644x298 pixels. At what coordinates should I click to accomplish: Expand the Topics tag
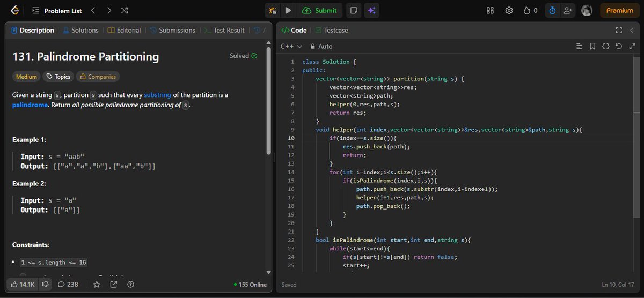[58, 77]
